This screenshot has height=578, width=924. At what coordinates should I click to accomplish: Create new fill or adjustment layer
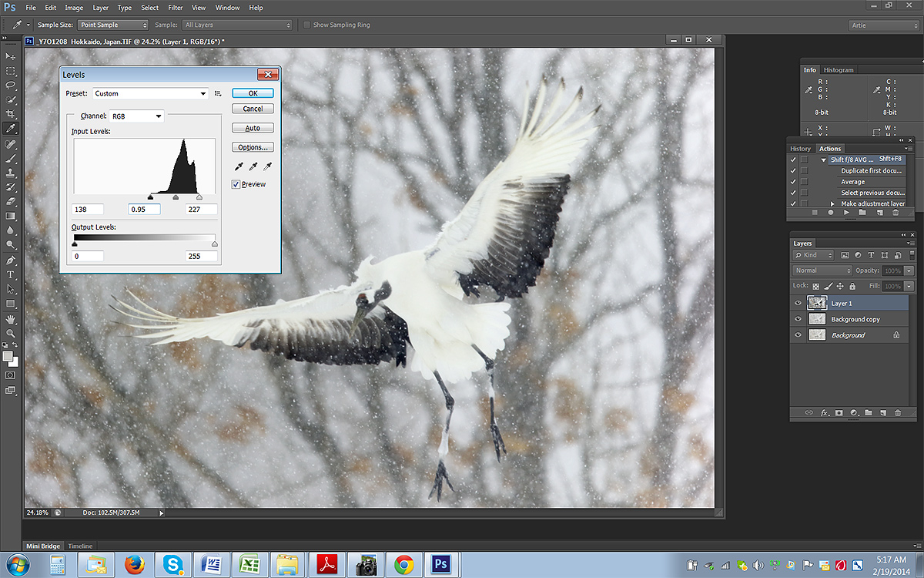854,413
